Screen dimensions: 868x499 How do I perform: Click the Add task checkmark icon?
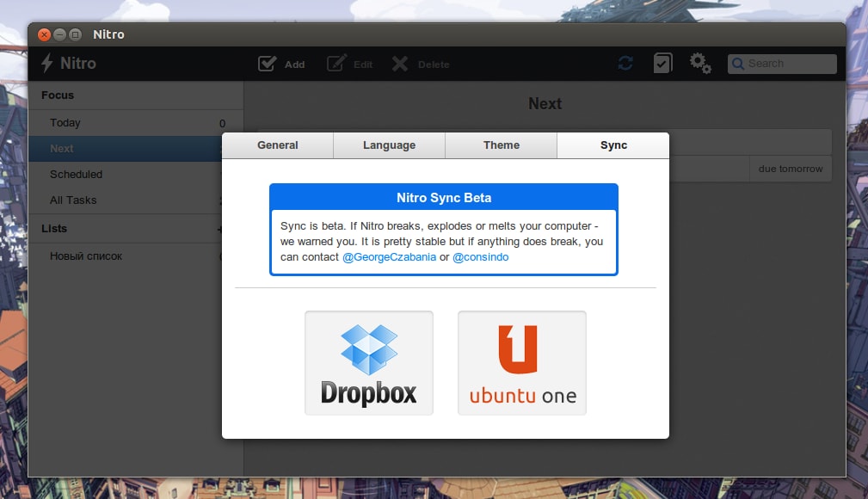[267, 64]
